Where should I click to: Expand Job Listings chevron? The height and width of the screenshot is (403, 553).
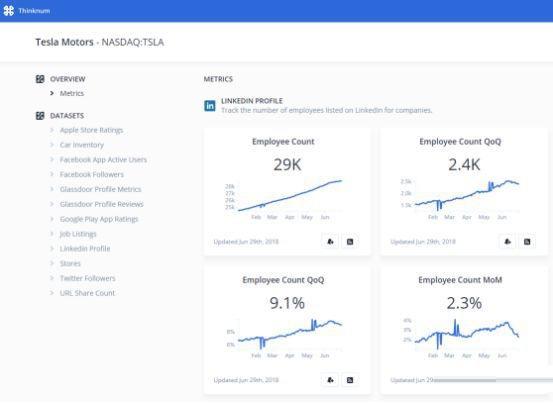(x=52, y=234)
